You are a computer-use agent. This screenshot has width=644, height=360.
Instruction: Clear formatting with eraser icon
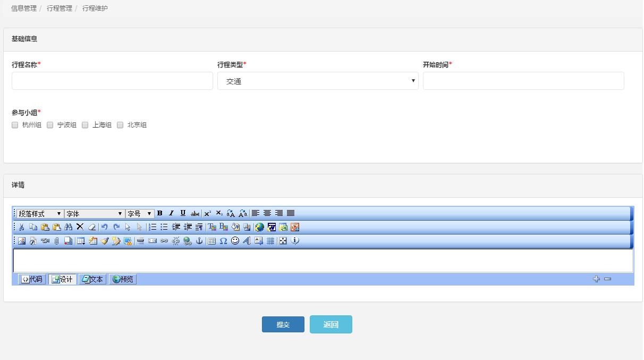point(92,227)
